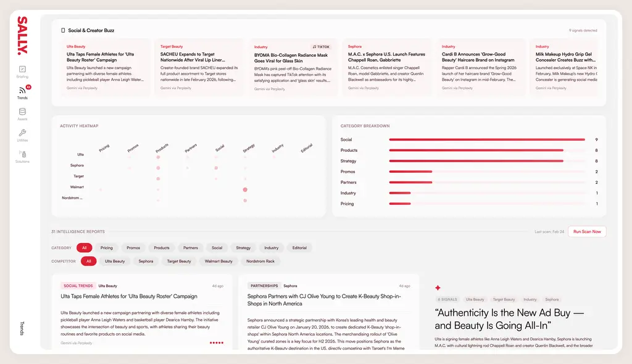Click the '31 INTELLIGENCE REPORTS' heading
Viewport: 632px width, 364px height.
pyautogui.click(x=78, y=232)
